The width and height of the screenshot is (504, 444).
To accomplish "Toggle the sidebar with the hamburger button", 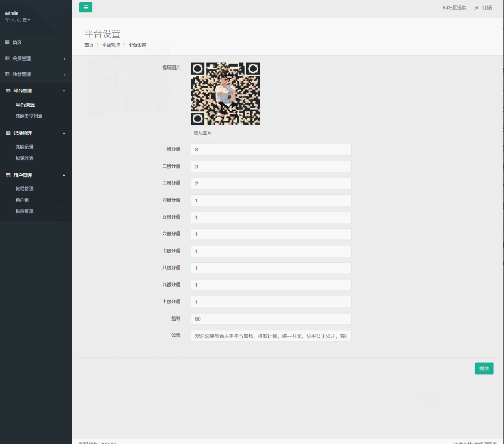I will pyautogui.click(x=86, y=7).
